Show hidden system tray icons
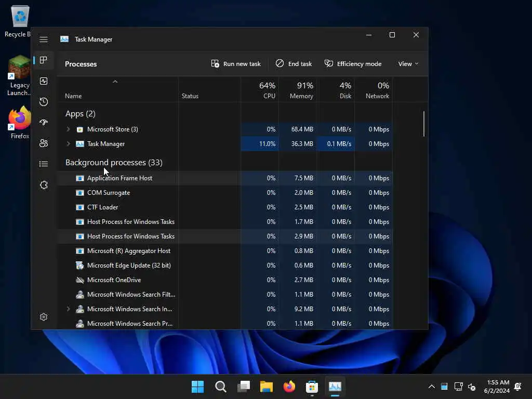The image size is (532, 399). click(x=432, y=387)
